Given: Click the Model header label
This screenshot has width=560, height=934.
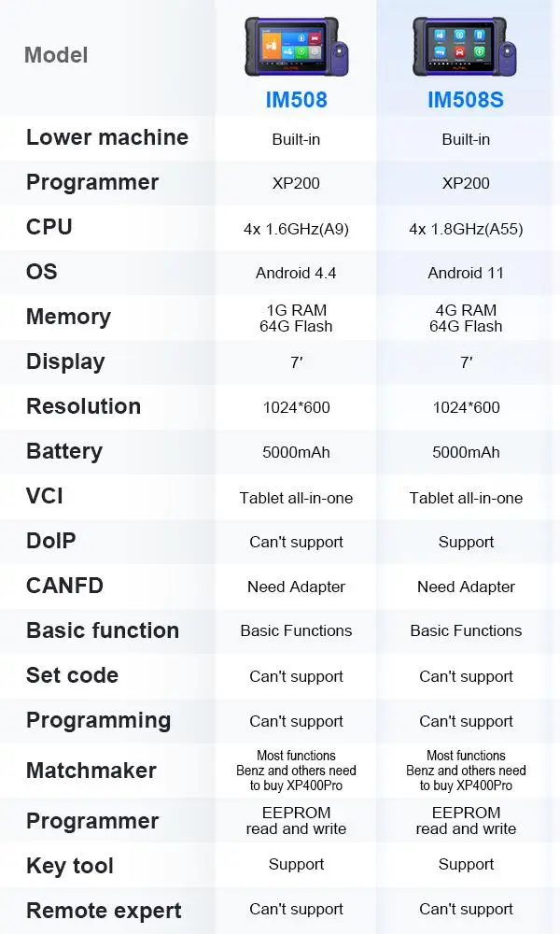Looking at the screenshot, I should [56, 55].
